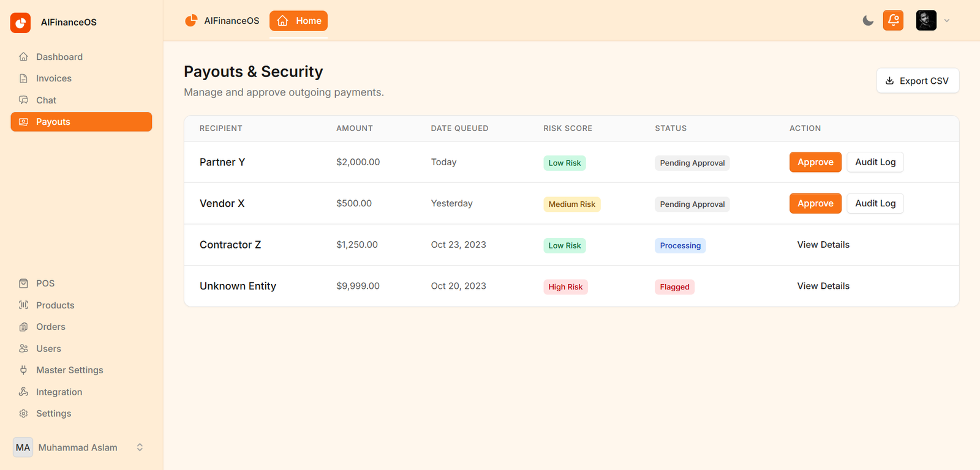The width and height of the screenshot is (980, 470).
Task: Click the AIFinanceOS sidebar logo icon
Action: pyautogui.click(x=20, y=23)
